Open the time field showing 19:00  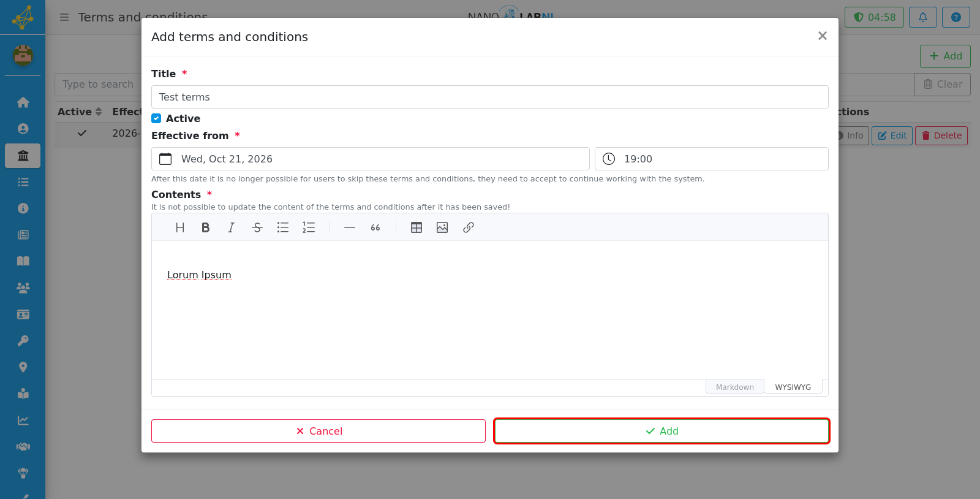pyautogui.click(x=712, y=159)
